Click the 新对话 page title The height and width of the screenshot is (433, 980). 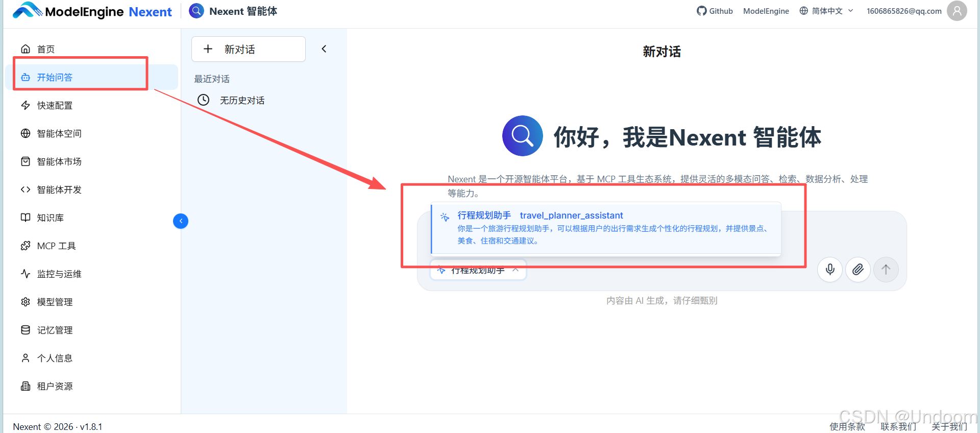tap(661, 52)
